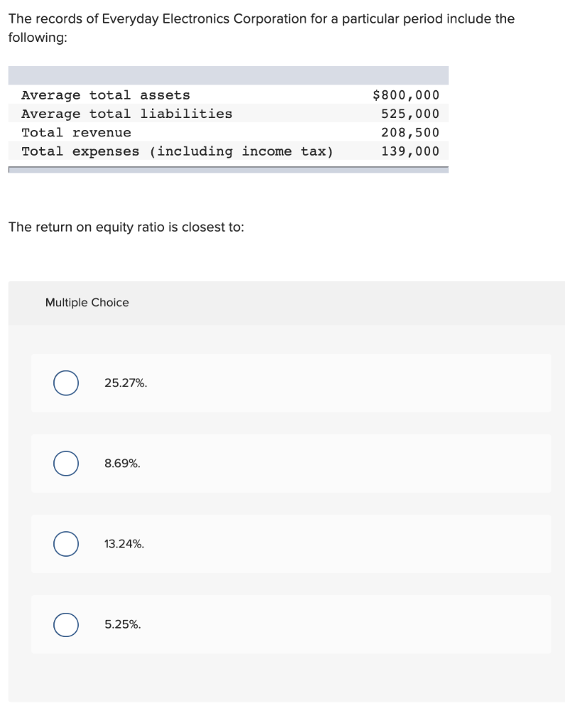Click the 525,000 value cell
Viewport: 565px width, 728px height.
tap(410, 114)
